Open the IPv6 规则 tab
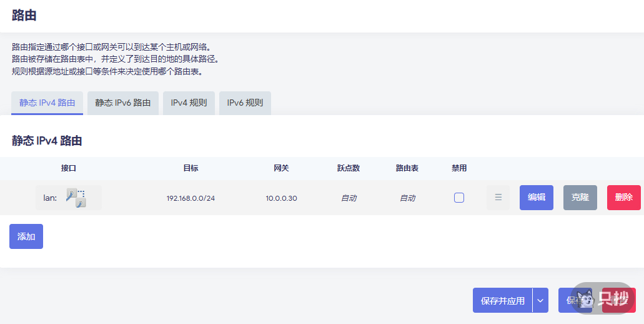This screenshot has width=644, height=324. point(245,103)
